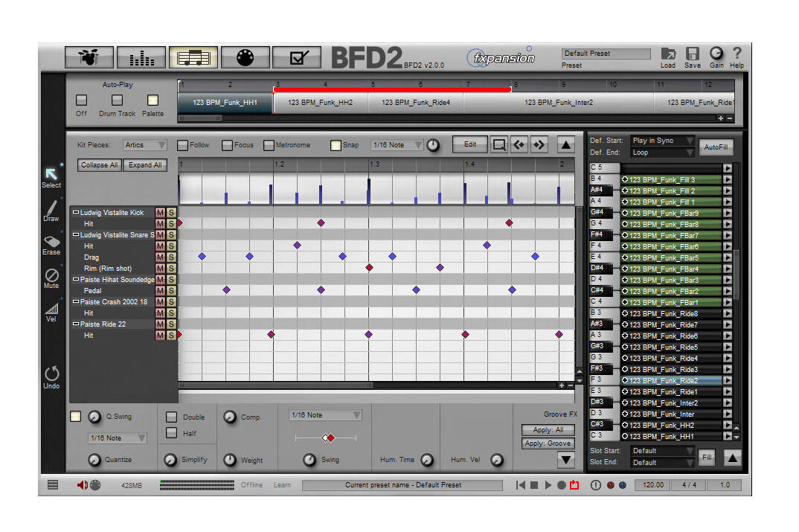Play preview of 123 BPM_Funk_Fill 3
This screenshot has height=532, width=799.
[x=728, y=179]
